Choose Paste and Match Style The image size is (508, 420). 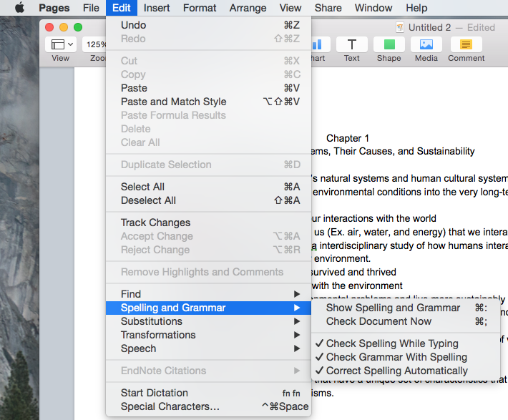point(208,102)
